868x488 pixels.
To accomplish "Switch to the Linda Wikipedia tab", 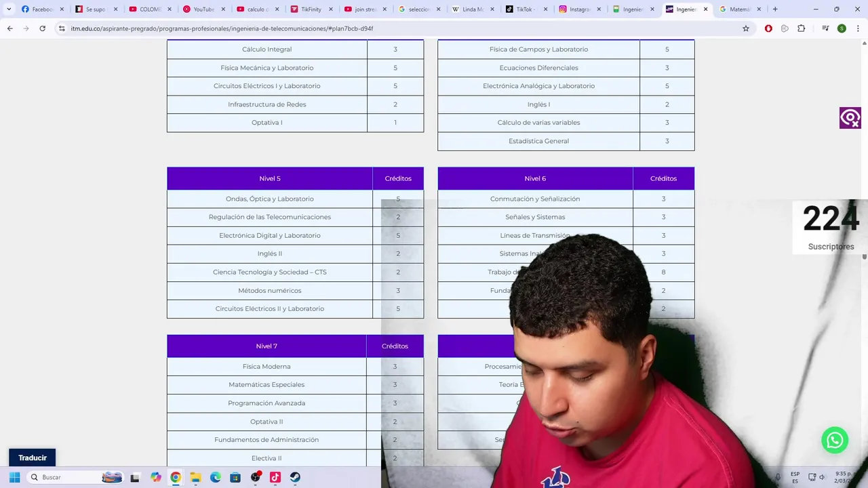I will 472,9.
